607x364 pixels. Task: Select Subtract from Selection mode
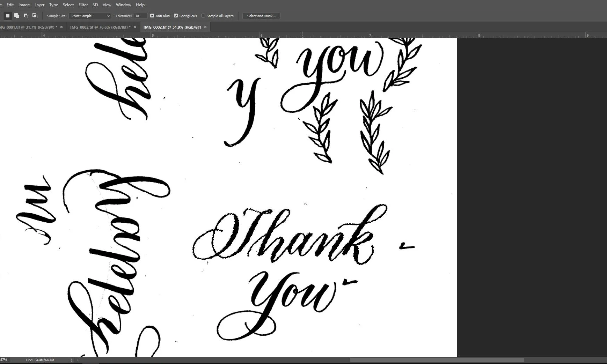(x=25, y=16)
